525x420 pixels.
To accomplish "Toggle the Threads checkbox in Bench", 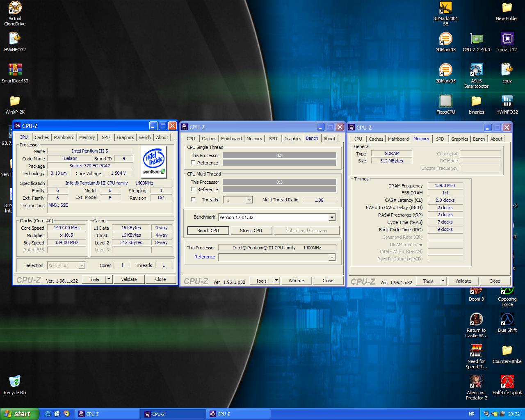I will (x=193, y=200).
